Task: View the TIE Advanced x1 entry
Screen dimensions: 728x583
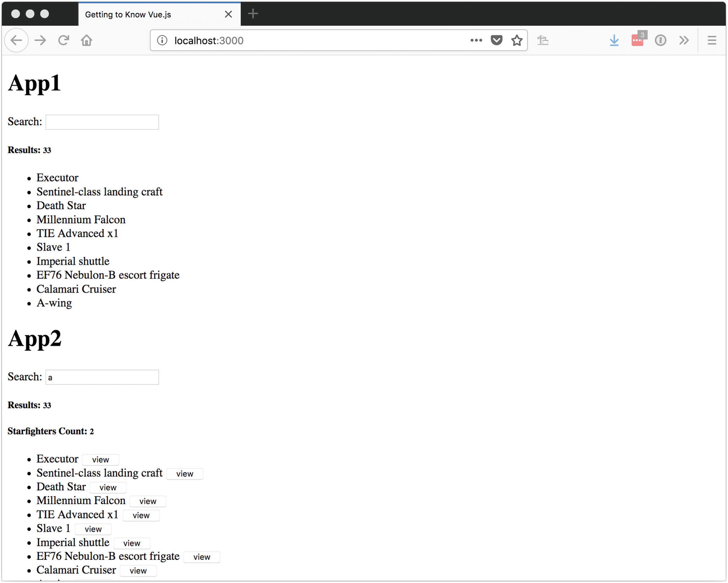Action: 141,516
